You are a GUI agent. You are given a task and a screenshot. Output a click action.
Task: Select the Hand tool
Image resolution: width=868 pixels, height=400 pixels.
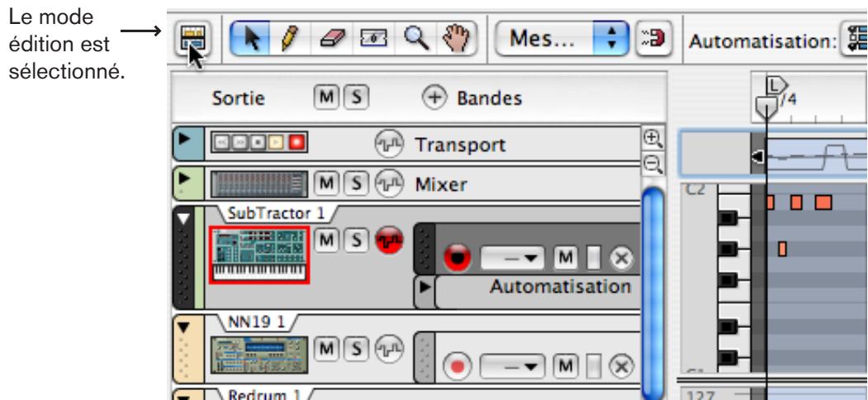point(456,40)
